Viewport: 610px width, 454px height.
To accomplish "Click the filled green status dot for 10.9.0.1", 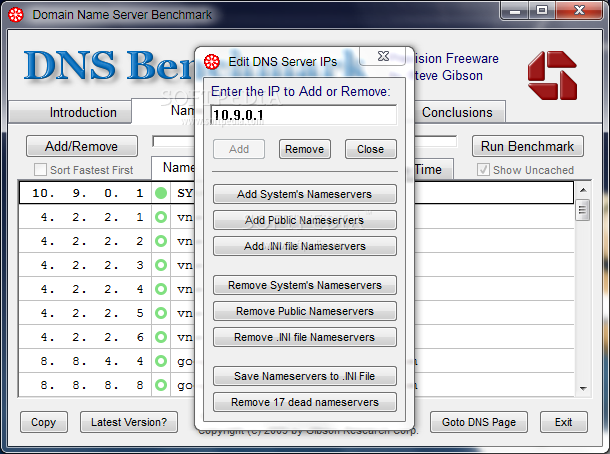I will coord(161,193).
